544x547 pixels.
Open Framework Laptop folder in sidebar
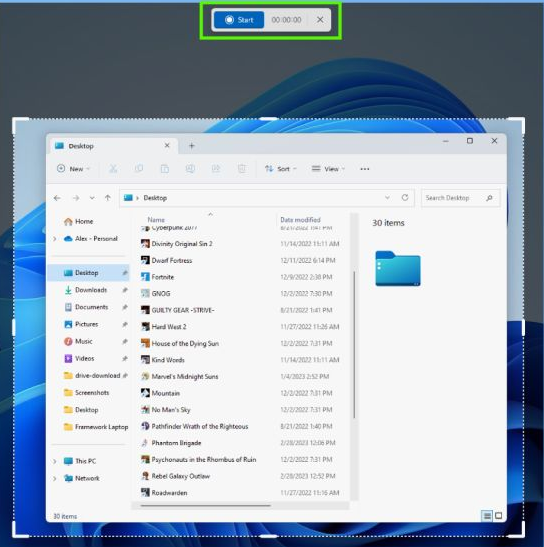[x=96, y=427]
